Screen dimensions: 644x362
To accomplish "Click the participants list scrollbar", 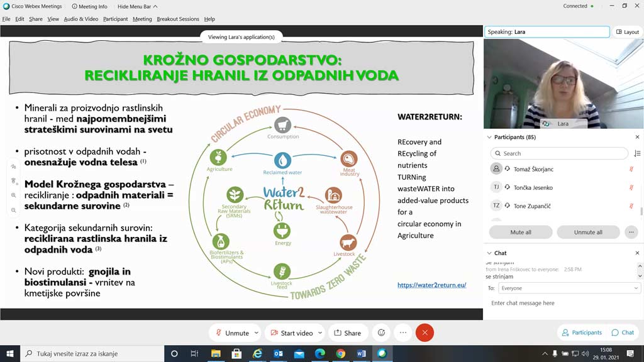I will pos(641,211).
